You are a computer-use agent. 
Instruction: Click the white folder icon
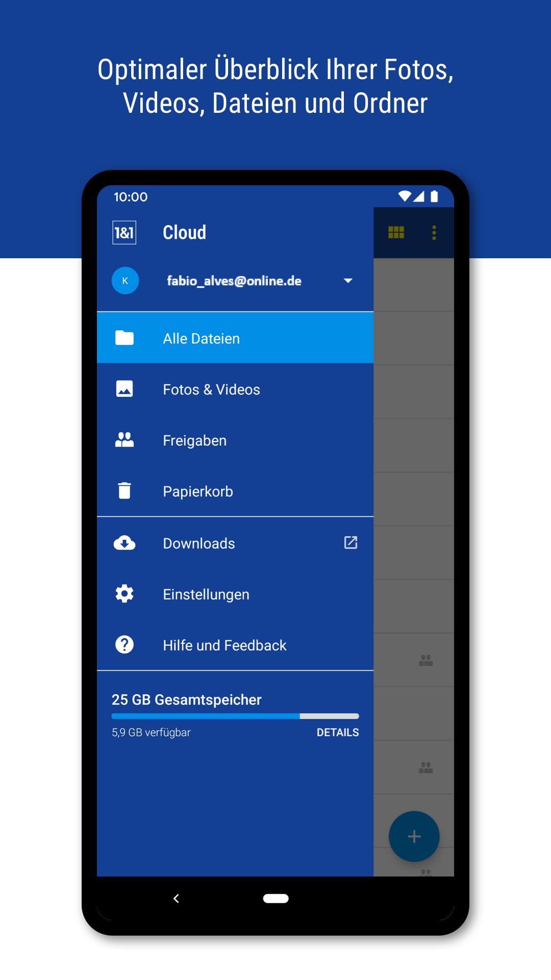[x=124, y=338]
